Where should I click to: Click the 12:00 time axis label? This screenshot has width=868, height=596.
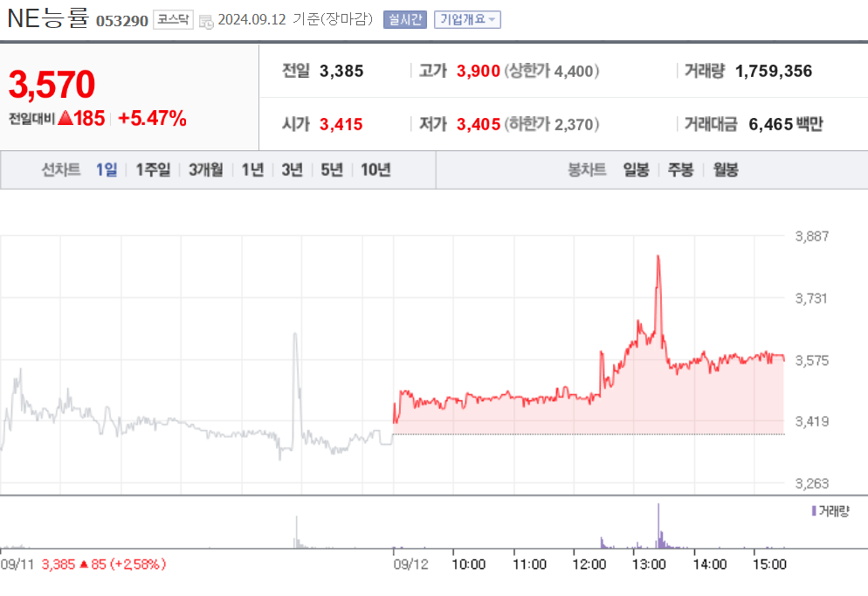(589, 565)
